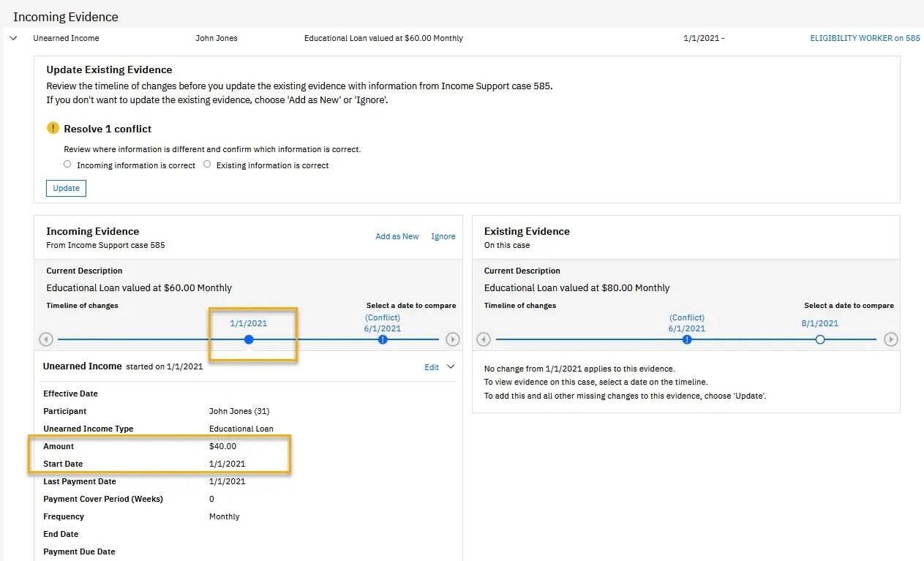Click the yellow conflict warning icon

click(x=53, y=128)
